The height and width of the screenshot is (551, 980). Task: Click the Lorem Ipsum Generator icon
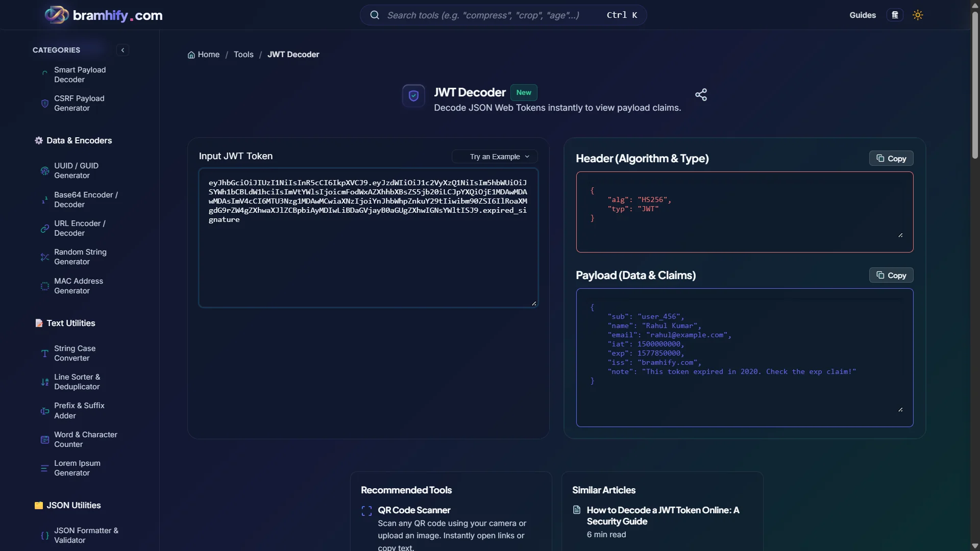(45, 468)
